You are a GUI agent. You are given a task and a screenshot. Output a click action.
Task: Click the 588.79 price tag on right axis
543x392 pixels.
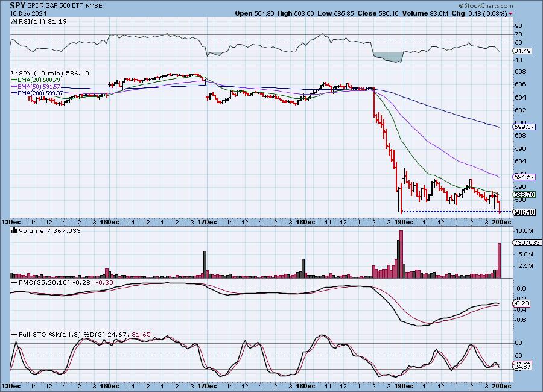pyautogui.click(x=524, y=195)
